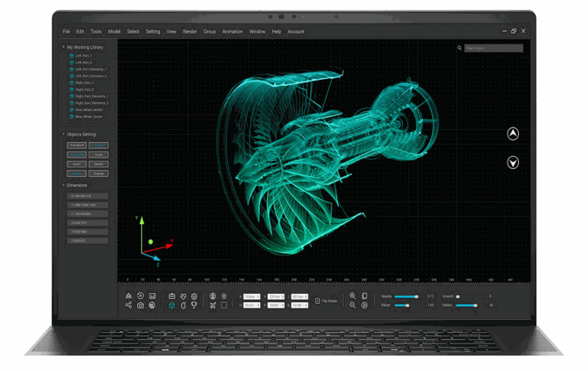Click the briefcase icon in toolbar

click(x=171, y=296)
